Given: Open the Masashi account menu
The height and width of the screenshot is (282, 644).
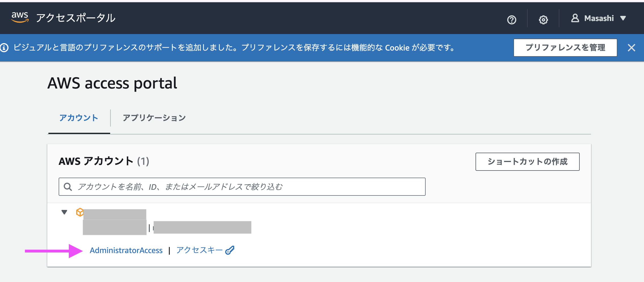Looking at the screenshot, I should pyautogui.click(x=598, y=18).
